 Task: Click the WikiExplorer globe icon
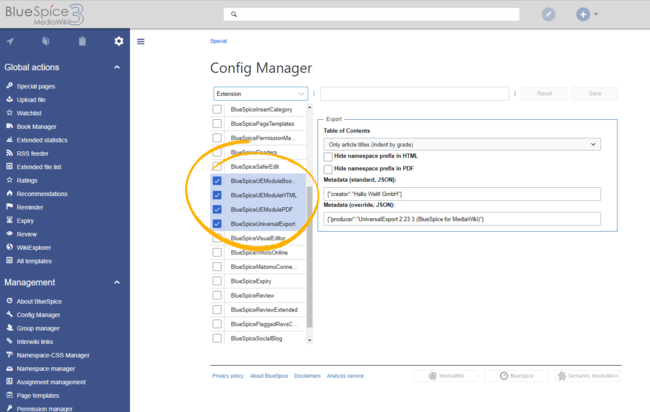click(x=10, y=247)
